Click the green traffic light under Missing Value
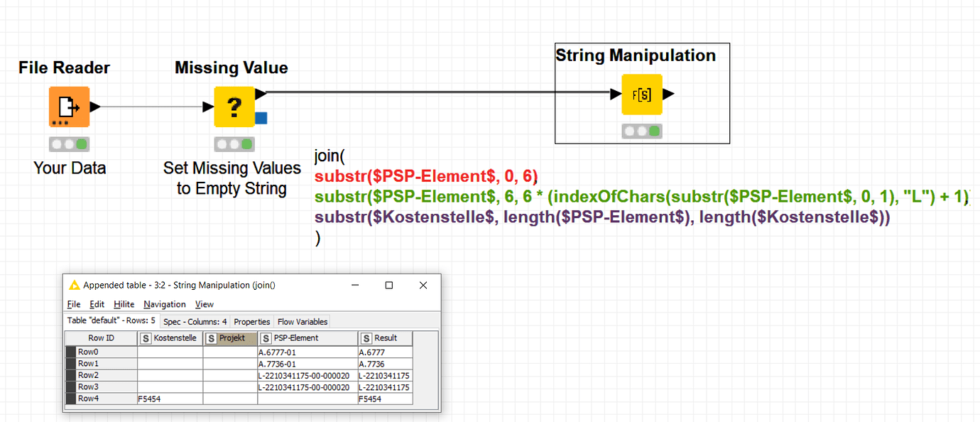This screenshot has width=980, height=422. click(x=247, y=144)
